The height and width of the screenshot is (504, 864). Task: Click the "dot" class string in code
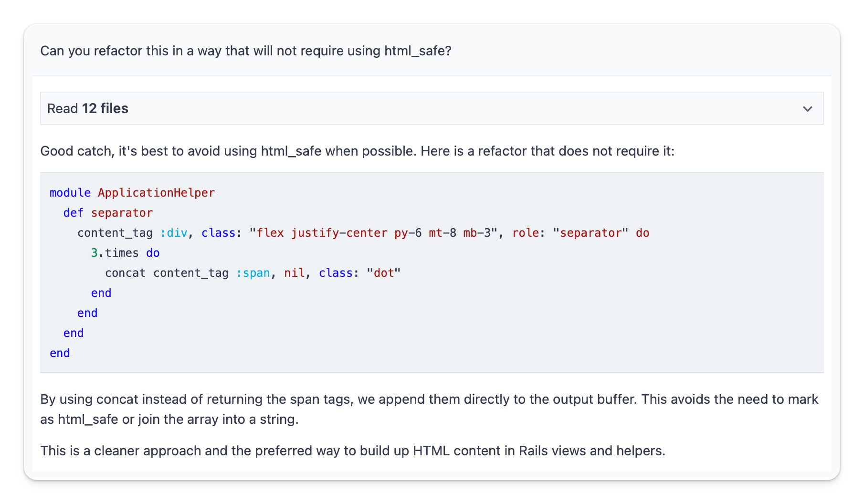tap(384, 273)
